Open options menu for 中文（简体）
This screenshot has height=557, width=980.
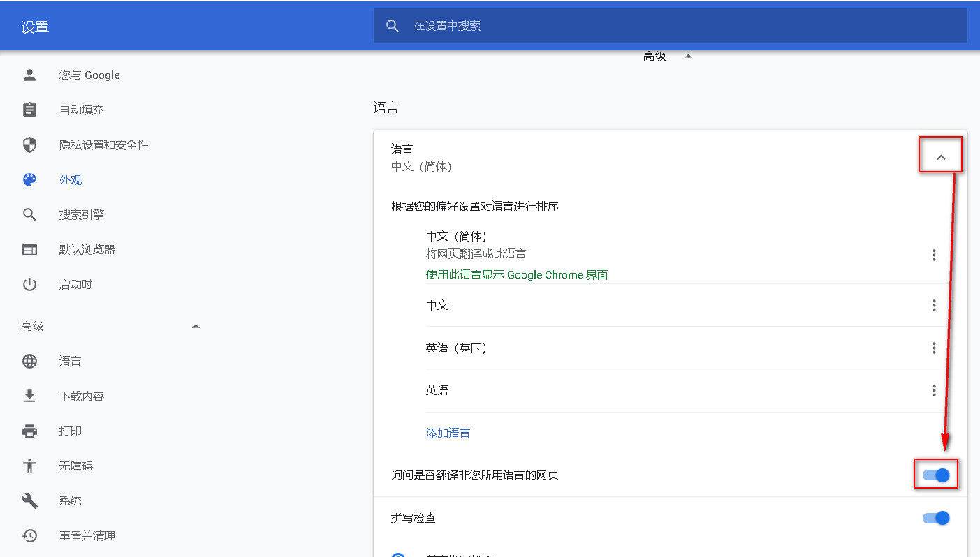coord(934,255)
